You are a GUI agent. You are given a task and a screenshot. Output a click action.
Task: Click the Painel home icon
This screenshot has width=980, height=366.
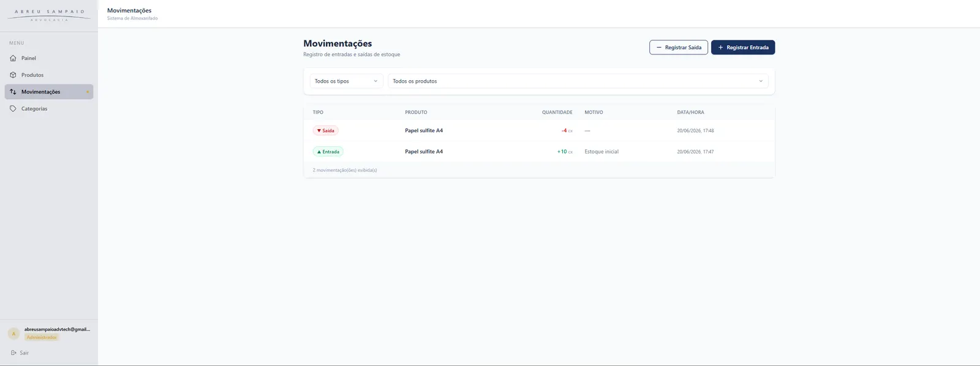coord(13,58)
